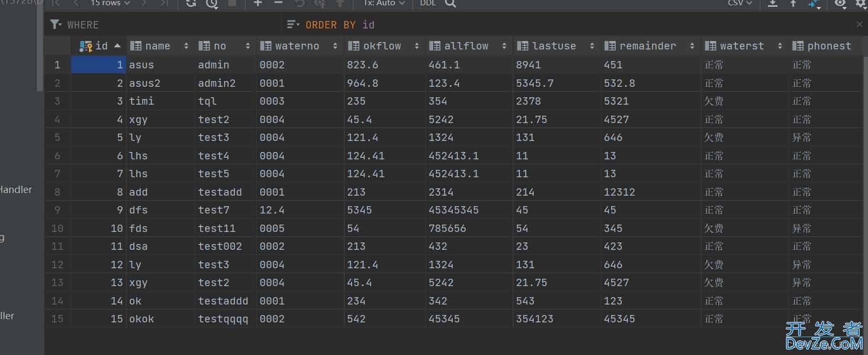Screen dimensions: 868x355
Task: Select the waterst column header
Action: tap(741, 46)
